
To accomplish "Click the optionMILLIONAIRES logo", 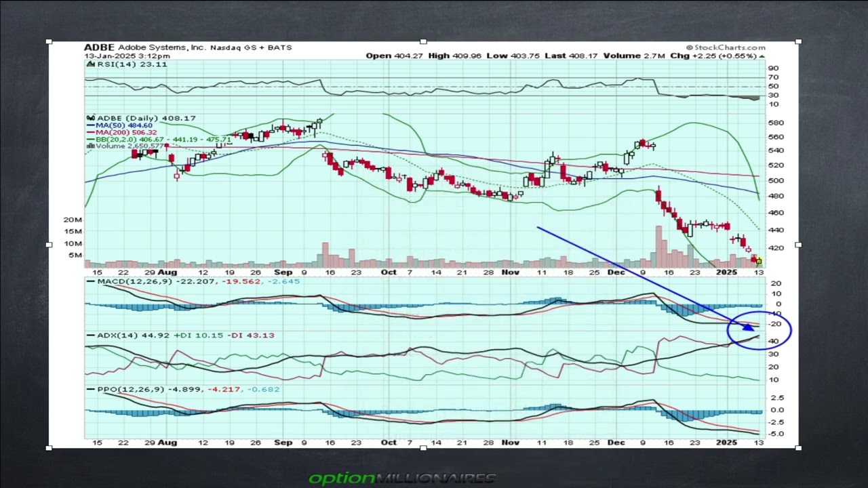I will [x=402, y=479].
